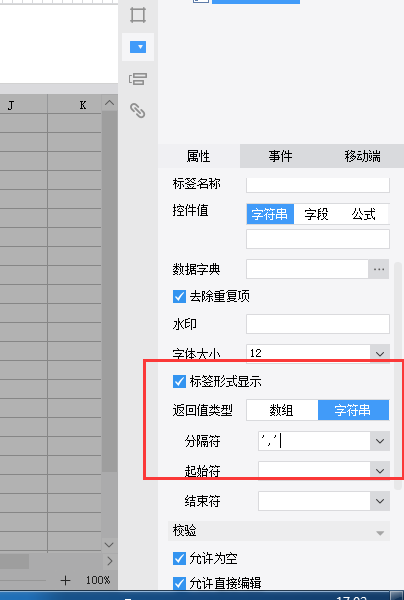Uncheck the 允许直接编辑 checkbox

179,583
